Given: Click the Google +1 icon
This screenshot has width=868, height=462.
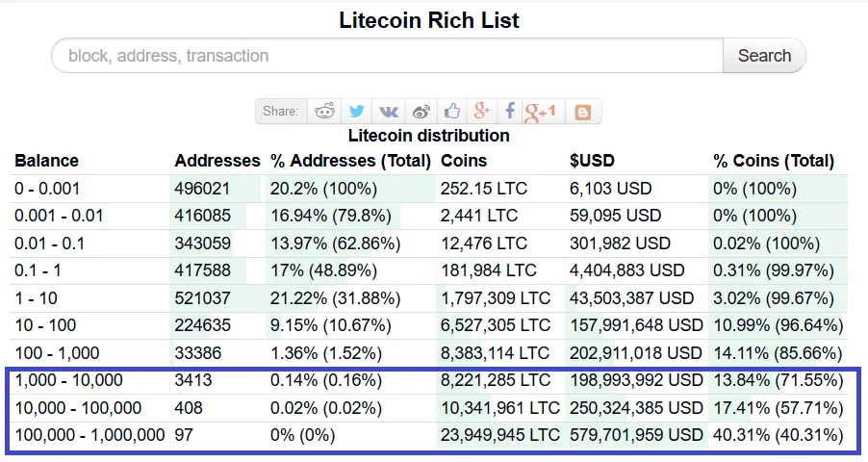Looking at the screenshot, I should coord(540,112).
